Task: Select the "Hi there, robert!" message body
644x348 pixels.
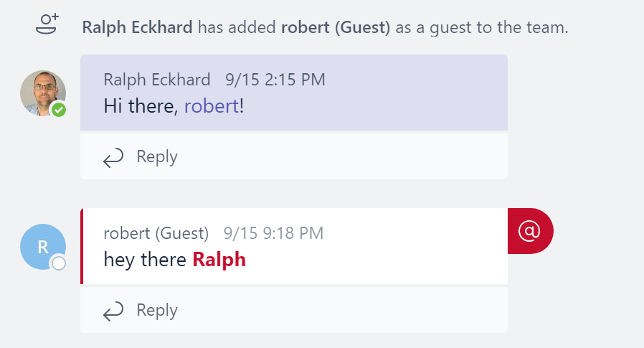Action: (174, 106)
